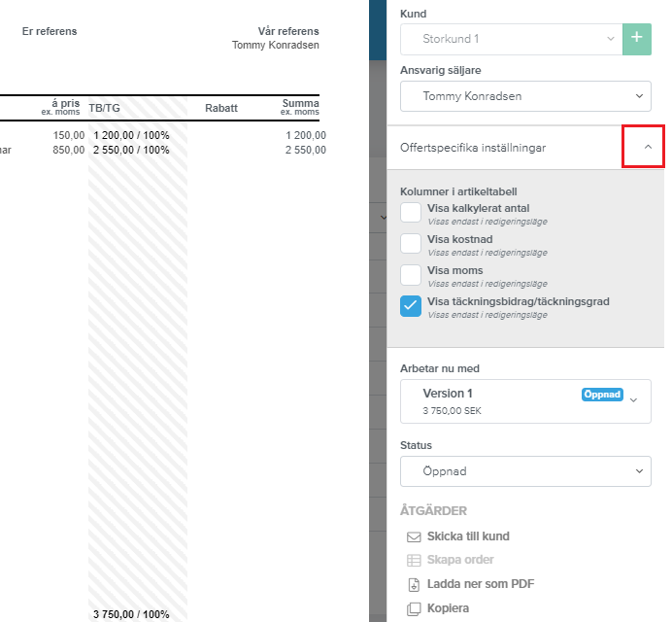
Task: Enable Visa kalkylerat antal checkbox
Action: pyautogui.click(x=411, y=212)
